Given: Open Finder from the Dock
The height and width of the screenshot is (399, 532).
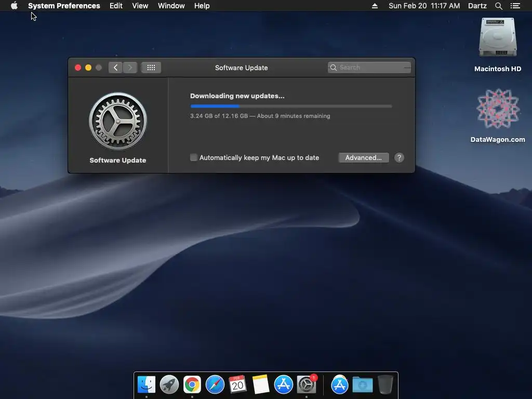Looking at the screenshot, I should [147, 384].
